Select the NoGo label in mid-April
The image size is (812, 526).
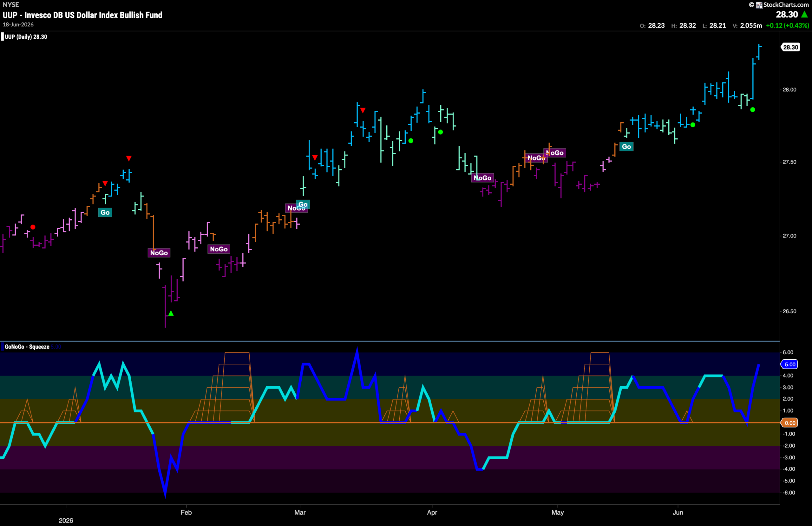(x=482, y=178)
